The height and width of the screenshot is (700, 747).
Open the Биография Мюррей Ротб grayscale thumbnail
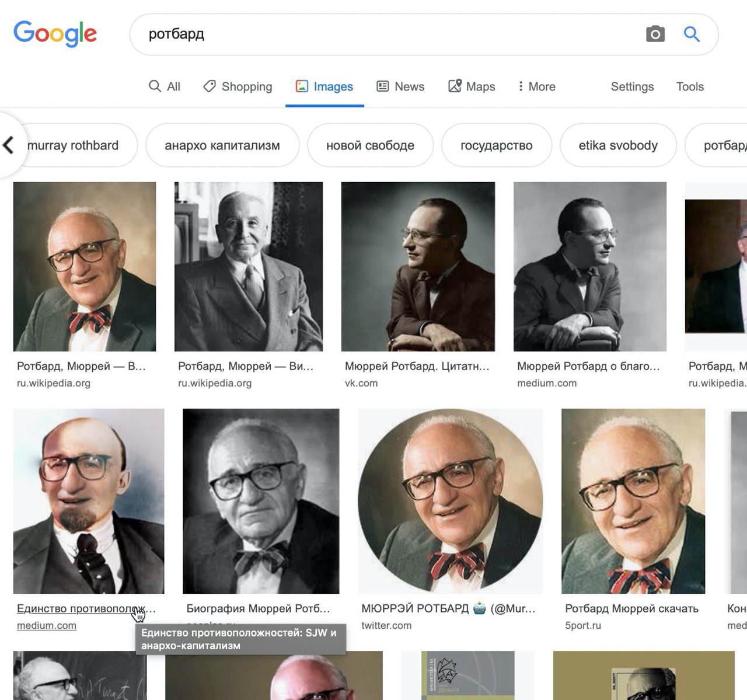pyautogui.click(x=261, y=501)
